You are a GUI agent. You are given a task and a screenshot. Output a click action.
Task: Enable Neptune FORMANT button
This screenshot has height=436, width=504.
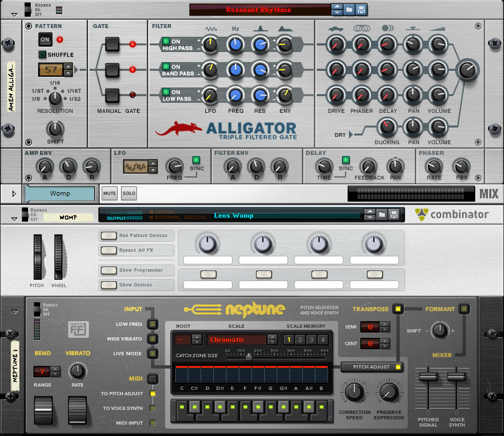pyautogui.click(x=464, y=309)
